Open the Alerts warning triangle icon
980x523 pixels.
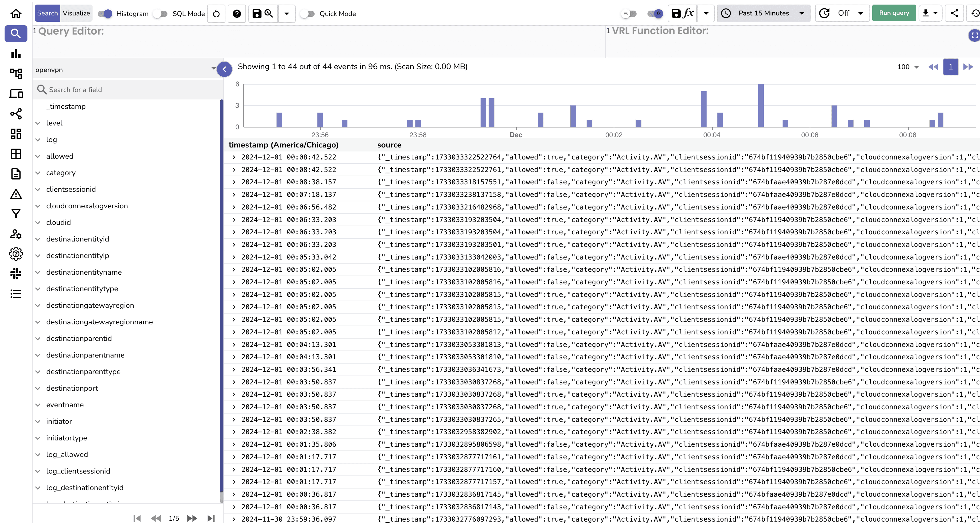pos(16,194)
